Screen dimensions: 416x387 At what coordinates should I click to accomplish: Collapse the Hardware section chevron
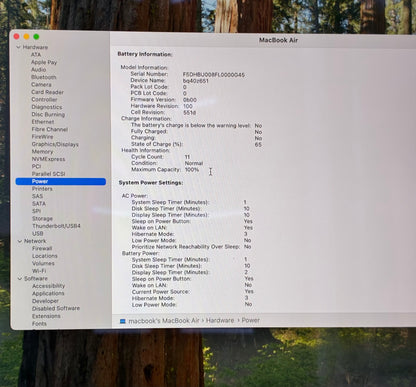coord(18,47)
